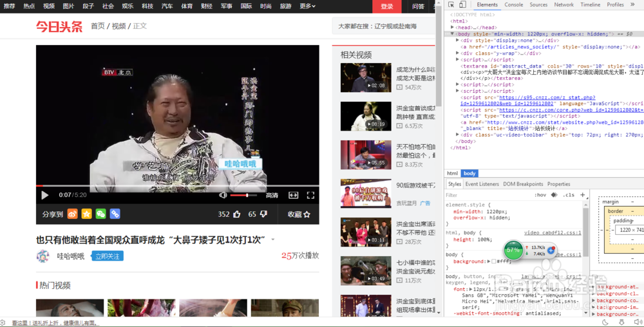Expand the head node in DOM tree
The image size is (644, 327).
coord(452,28)
